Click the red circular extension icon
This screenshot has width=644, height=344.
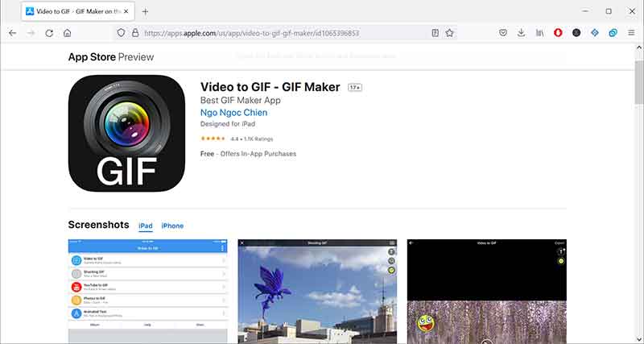pos(558,33)
